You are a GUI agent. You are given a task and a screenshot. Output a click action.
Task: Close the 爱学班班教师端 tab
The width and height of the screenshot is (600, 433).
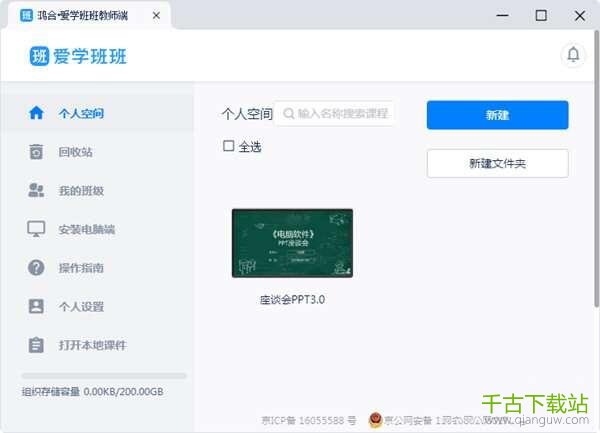coord(156,16)
